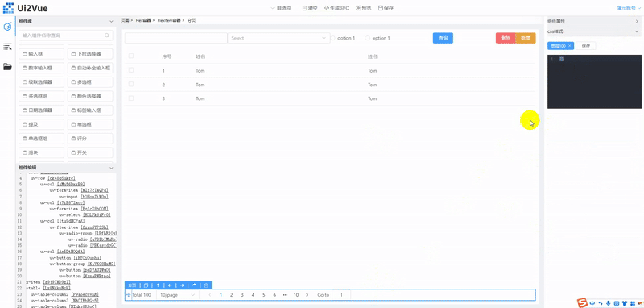The width and height of the screenshot is (644, 308).
Task: Collapse the 组件库 panel chevron
Action: tap(111, 22)
